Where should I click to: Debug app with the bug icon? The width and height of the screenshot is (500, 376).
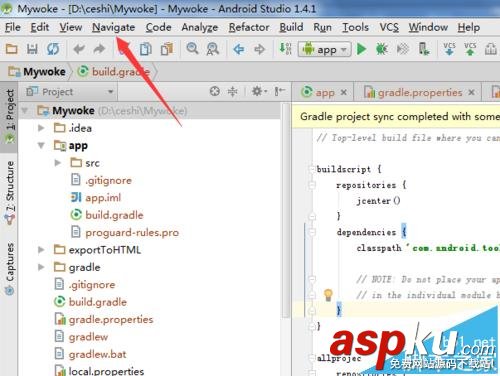381,49
